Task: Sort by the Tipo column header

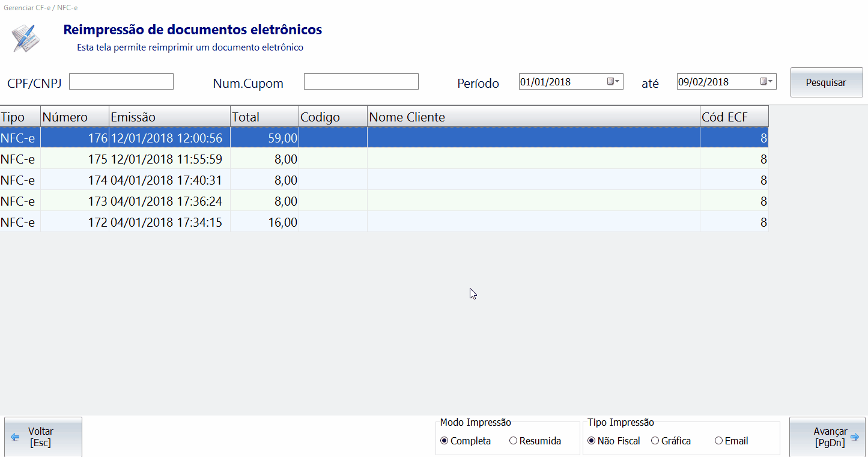Action: 20,117
